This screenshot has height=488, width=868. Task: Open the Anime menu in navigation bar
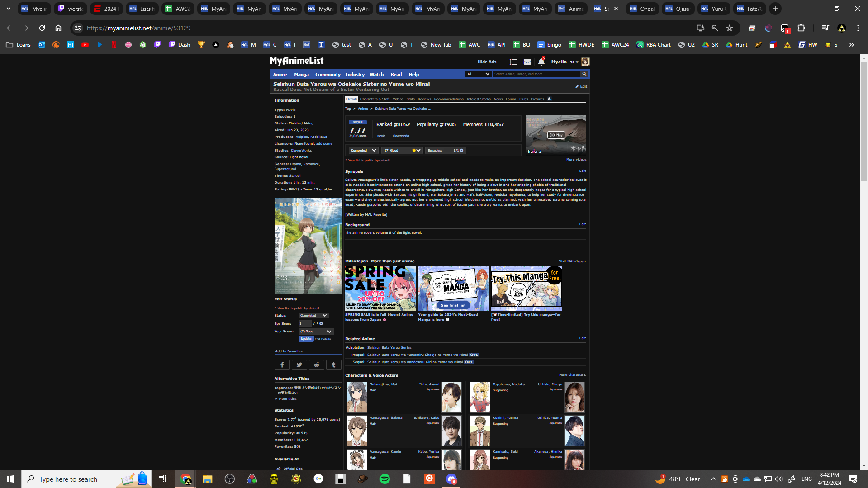pyautogui.click(x=280, y=75)
